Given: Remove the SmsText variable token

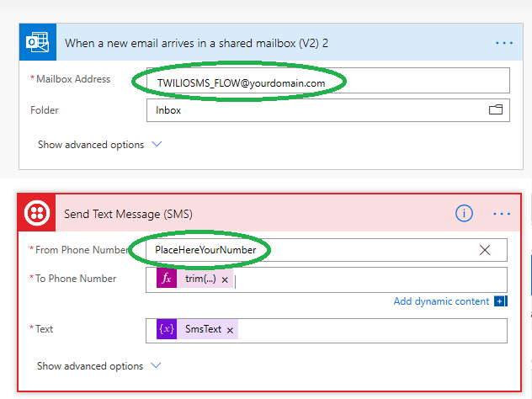Looking at the screenshot, I should coord(230,330).
